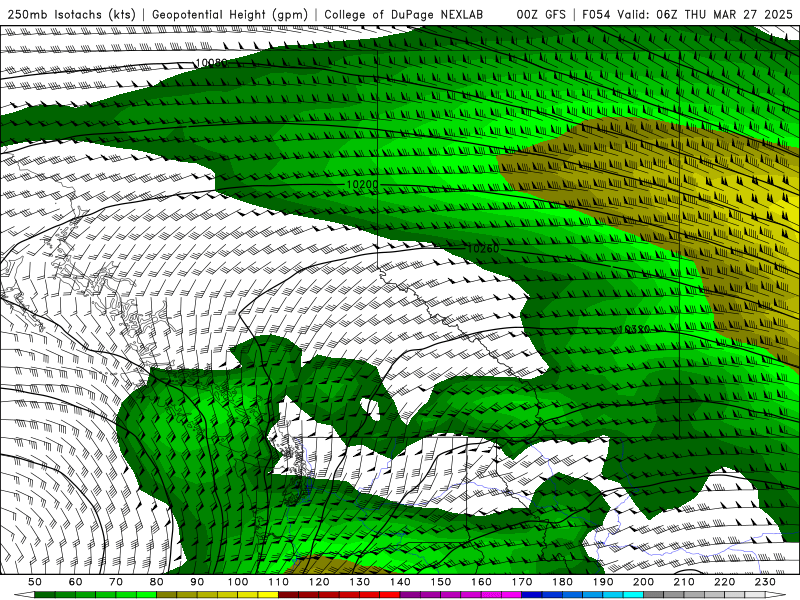Click the 70 kts legend value
Screen dimensions: 800x600
tap(116, 582)
